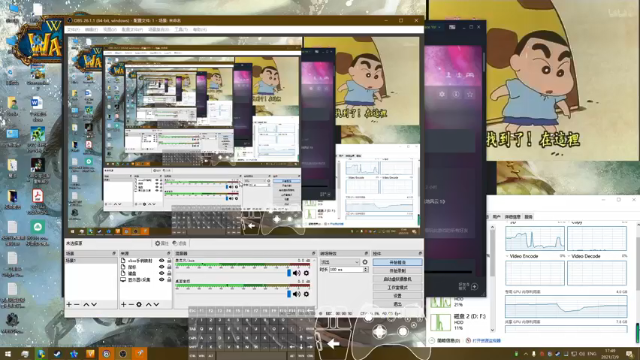
Task: Open the Windows Start menu
Action: tap(8, 353)
